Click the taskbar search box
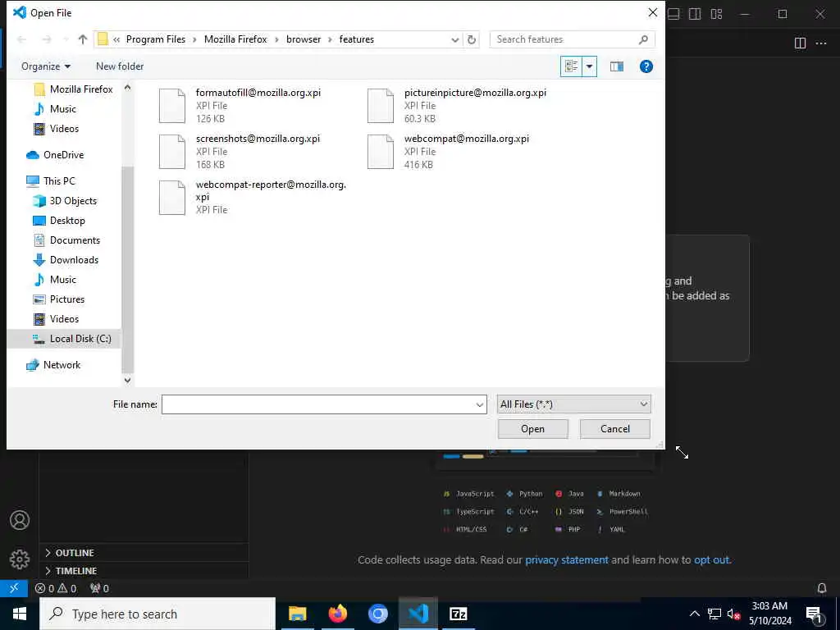The height and width of the screenshot is (630, 840). 157,614
